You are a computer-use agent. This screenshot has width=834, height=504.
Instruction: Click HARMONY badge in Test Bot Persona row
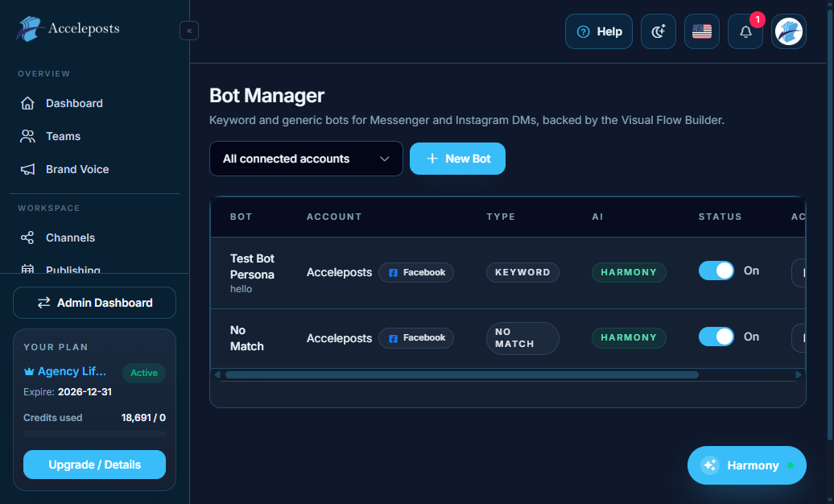(x=629, y=272)
